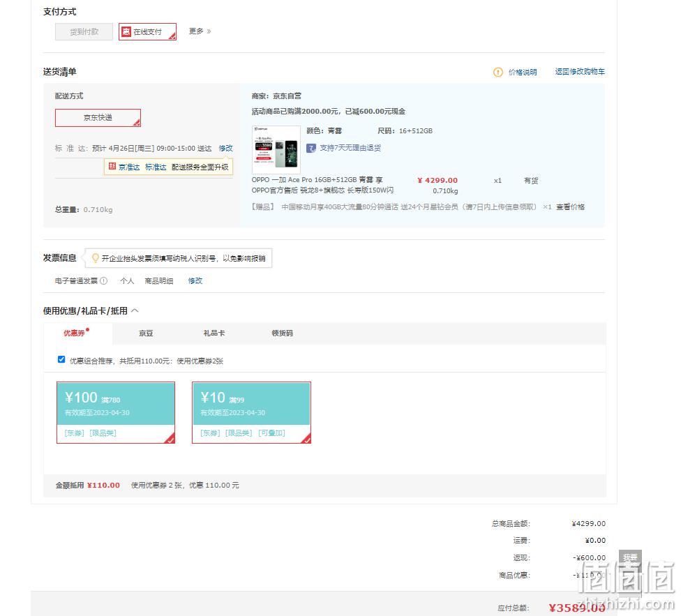Click the product title OPPO 一加 Ace Pro
The height and width of the screenshot is (616, 681).
[x=322, y=185]
